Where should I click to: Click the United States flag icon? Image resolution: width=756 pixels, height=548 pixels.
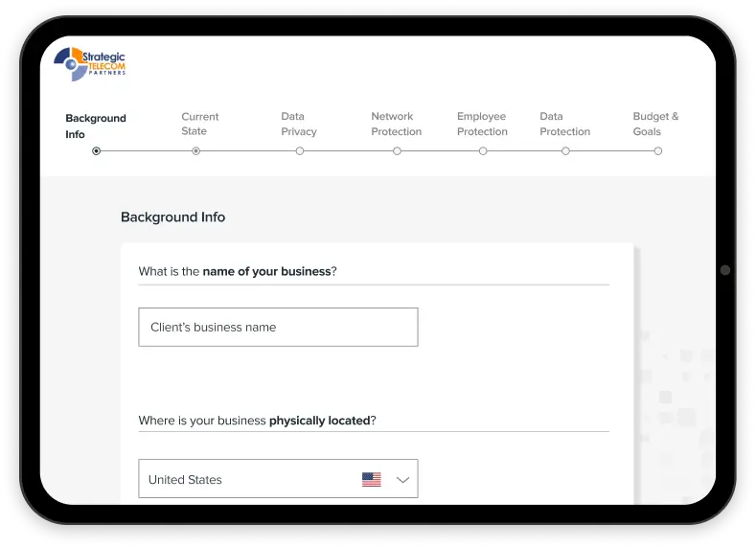click(x=371, y=479)
